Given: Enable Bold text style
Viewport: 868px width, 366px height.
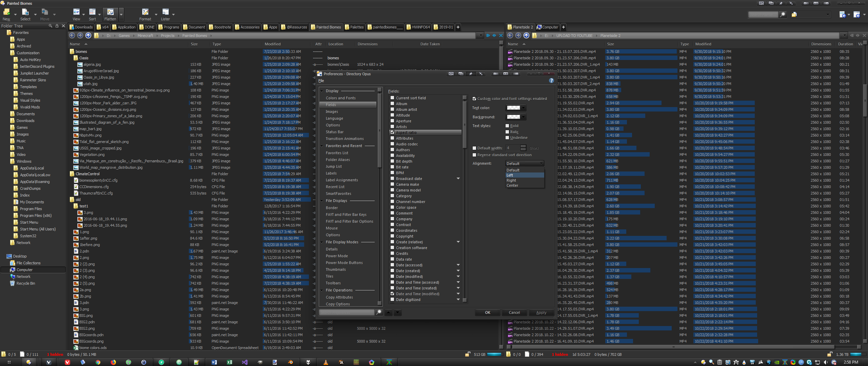Looking at the screenshot, I should coord(507,126).
